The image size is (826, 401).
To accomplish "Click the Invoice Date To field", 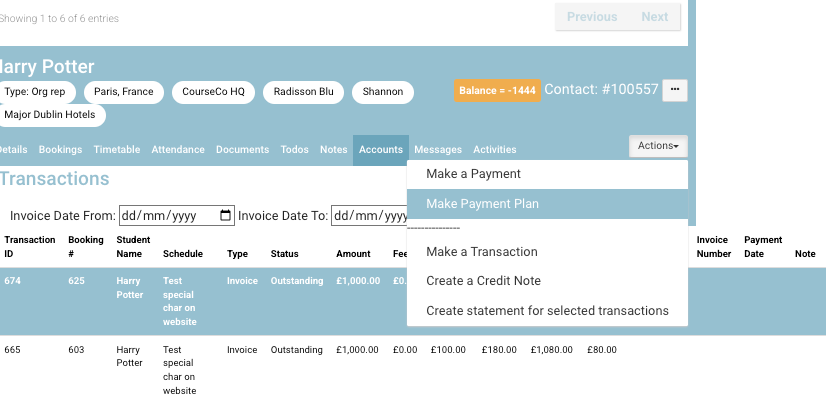I will coord(369,215).
